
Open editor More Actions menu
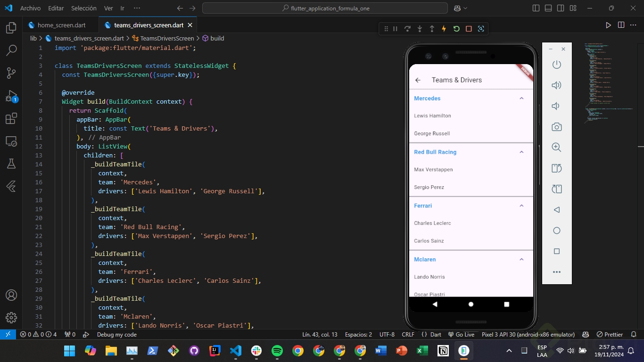[634, 25]
